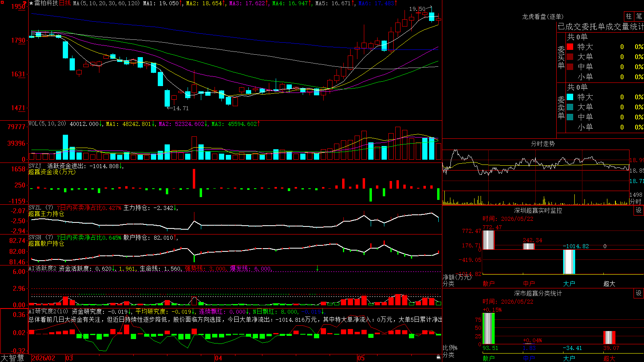Image resolution: width=644 pixels, height=362 pixels.
Task: Click the 中单 row under 委卖单
Action: [x=605, y=117]
